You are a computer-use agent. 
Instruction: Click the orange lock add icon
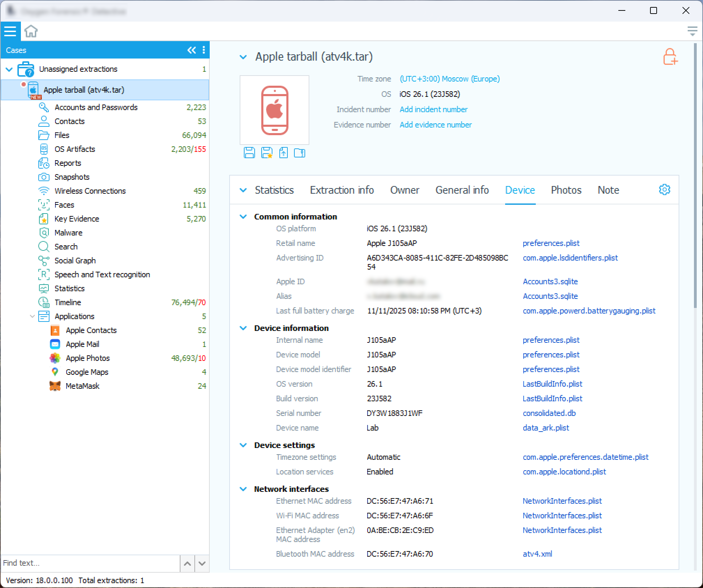pos(670,57)
